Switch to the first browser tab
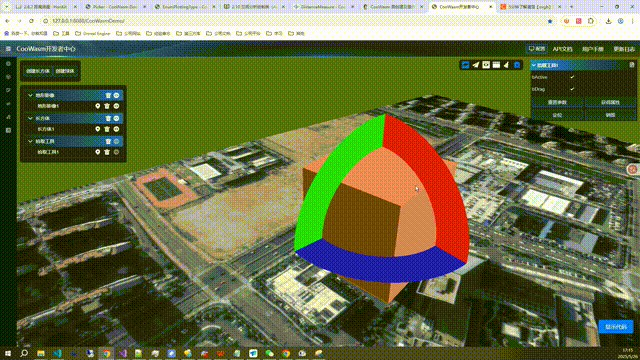This screenshot has width=640, height=360. click(45, 7)
